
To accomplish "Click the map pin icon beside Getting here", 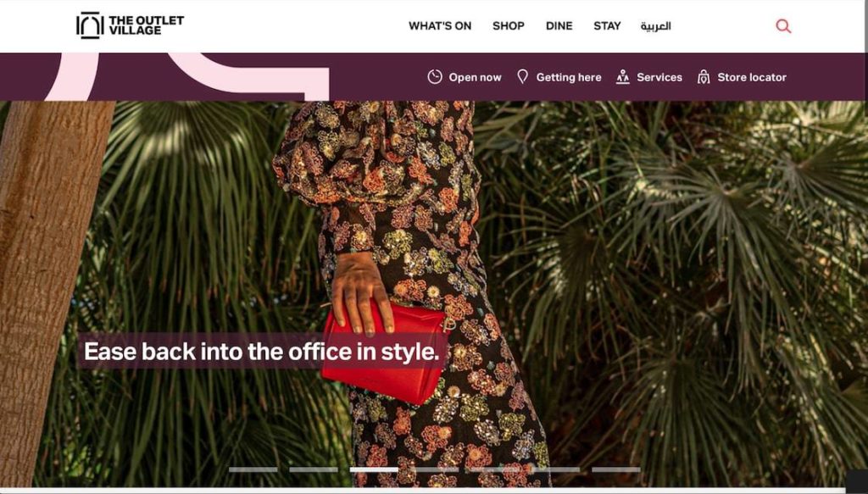I will [x=522, y=77].
